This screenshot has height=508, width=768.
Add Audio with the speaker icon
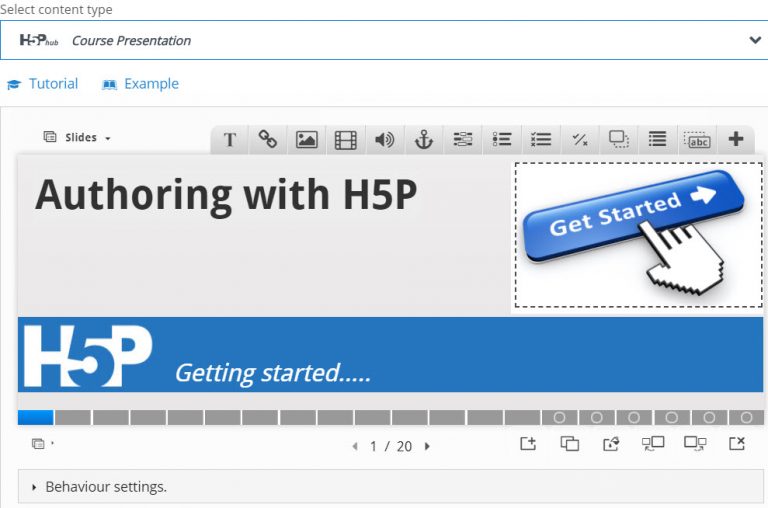[x=384, y=140]
